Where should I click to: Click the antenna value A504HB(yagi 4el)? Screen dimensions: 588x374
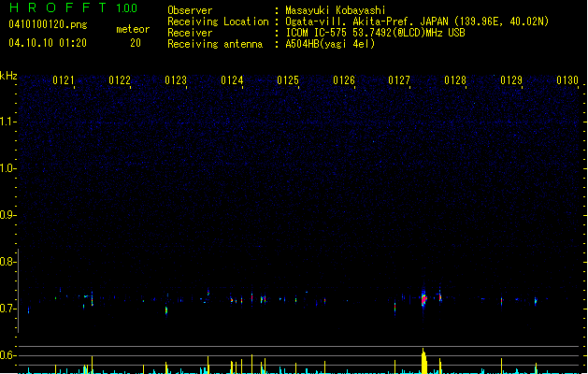tap(330, 44)
